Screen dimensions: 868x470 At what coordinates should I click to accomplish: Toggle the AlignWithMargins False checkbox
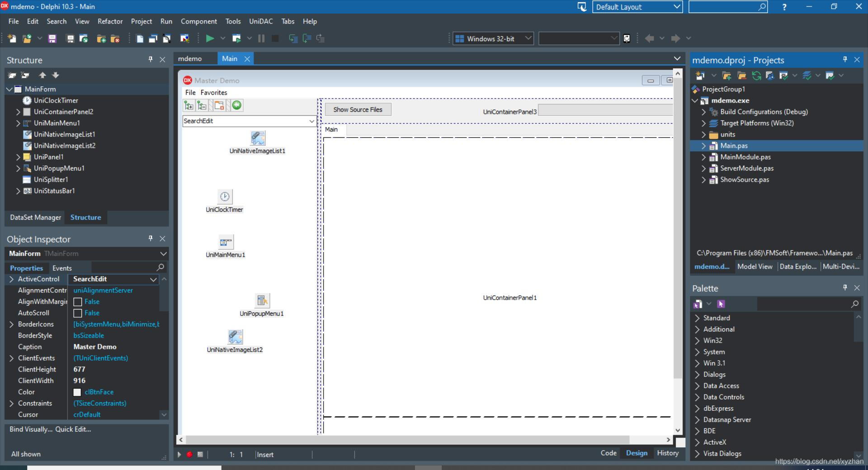[77, 302]
